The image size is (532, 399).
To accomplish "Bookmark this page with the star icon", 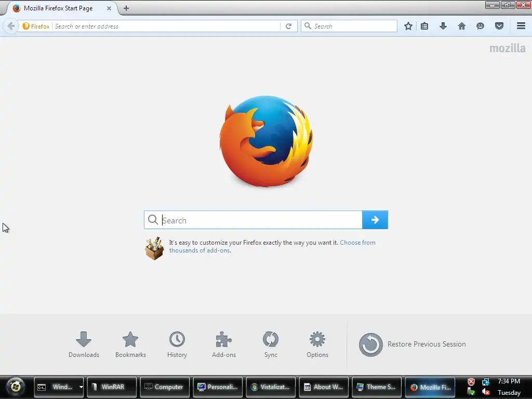I will pos(408,26).
